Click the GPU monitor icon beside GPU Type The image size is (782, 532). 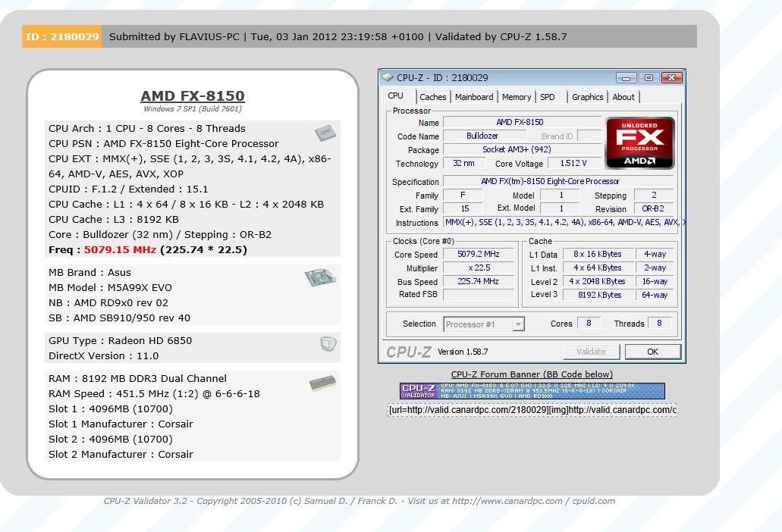tap(328, 344)
